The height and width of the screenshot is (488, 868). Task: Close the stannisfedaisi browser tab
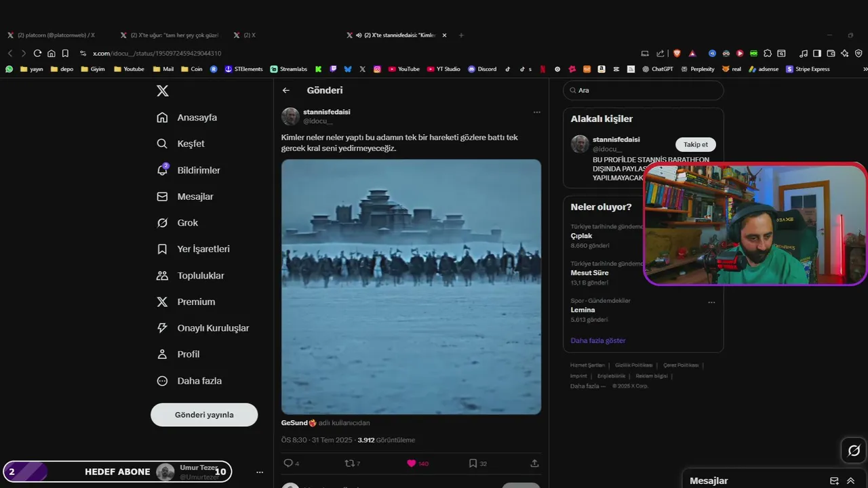coord(444,35)
